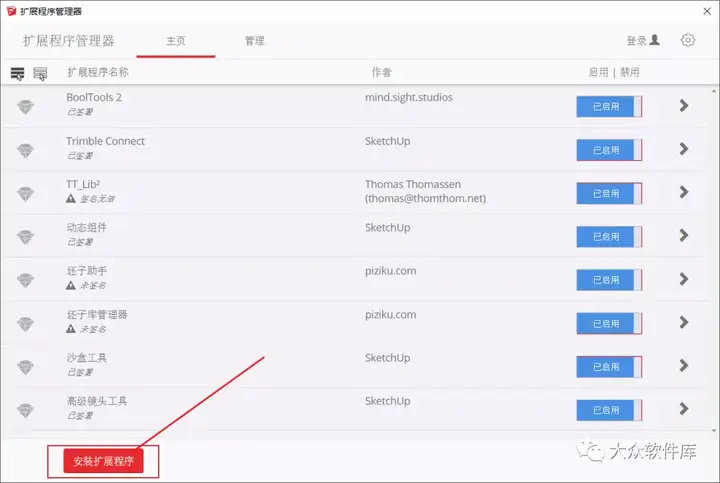
Task: Expand details arrow for 坯子助手
Action: 684,279
